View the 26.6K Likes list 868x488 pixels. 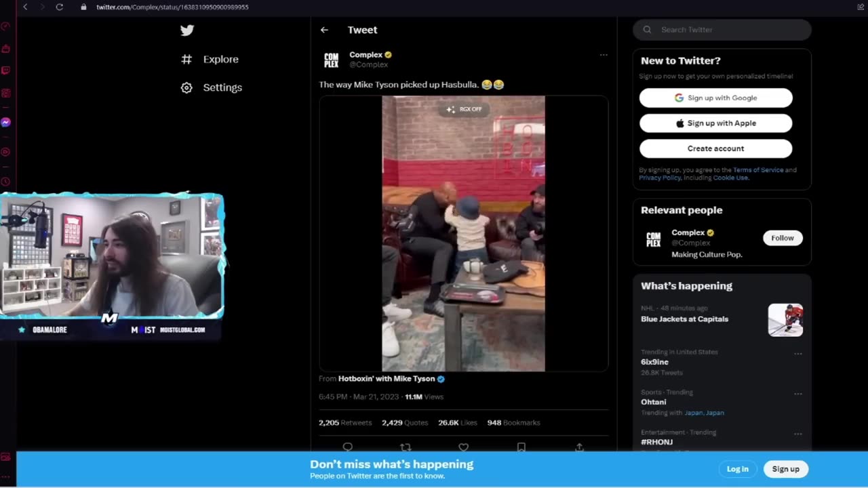(458, 423)
